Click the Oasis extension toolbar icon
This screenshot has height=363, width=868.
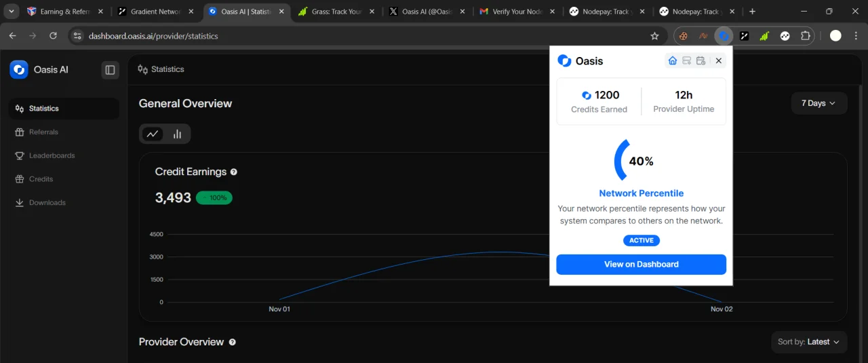click(724, 36)
